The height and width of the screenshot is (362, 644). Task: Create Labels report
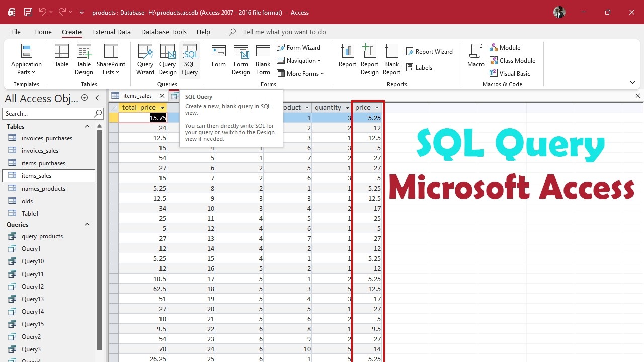click(x=419, y=68)
